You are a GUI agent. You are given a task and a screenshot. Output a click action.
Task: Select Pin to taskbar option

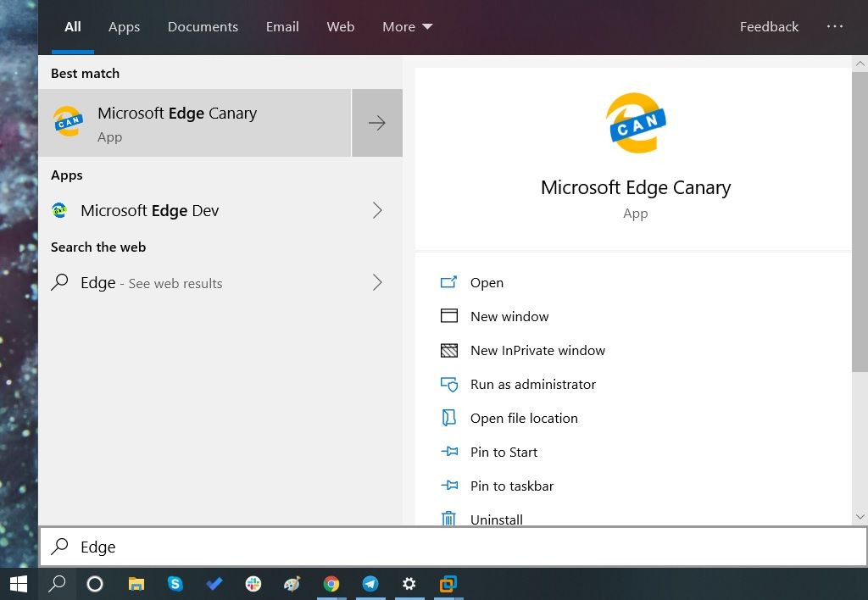pos(512,486)
